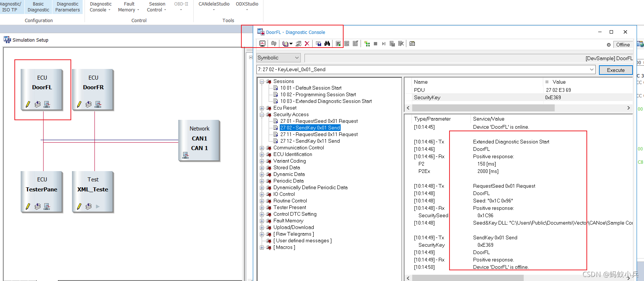Open the Fault Memory ribbon menu
644x281 pixels.
[x=128, y=7]
